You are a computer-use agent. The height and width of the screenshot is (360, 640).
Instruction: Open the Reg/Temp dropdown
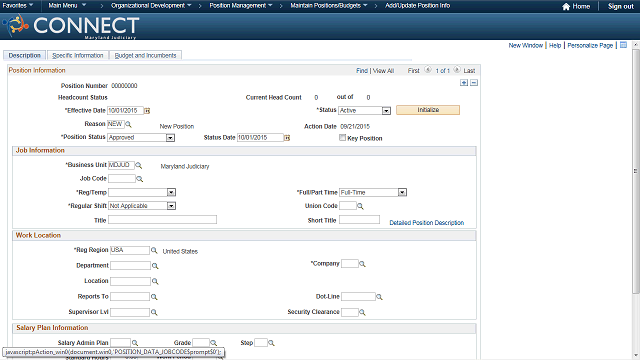(x=171, y=192)
